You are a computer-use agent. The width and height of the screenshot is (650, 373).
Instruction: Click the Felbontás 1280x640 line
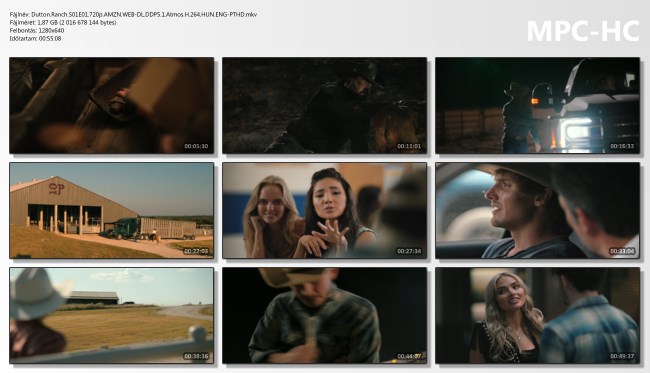coord(37,30)
